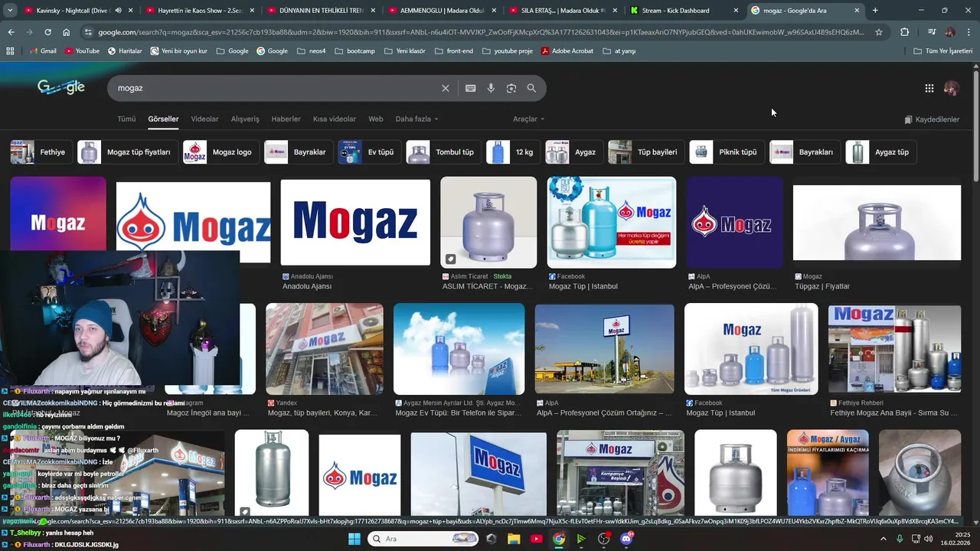Focus the Google search field containing mogaz
Screen dimensions: 980x551
(276, 88)
